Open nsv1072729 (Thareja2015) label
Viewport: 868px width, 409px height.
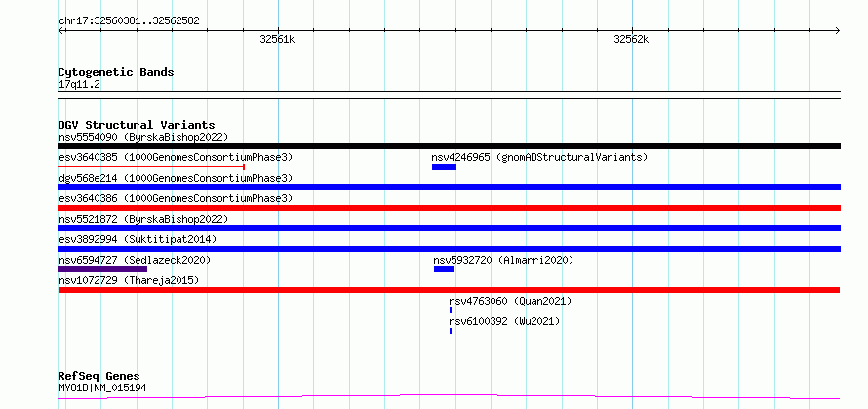[x=129, y=280]
